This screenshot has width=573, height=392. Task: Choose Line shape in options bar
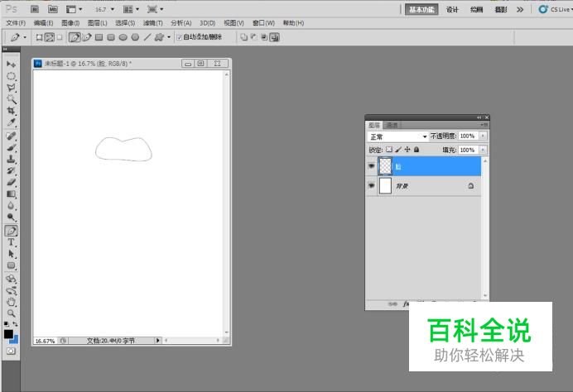147,37
